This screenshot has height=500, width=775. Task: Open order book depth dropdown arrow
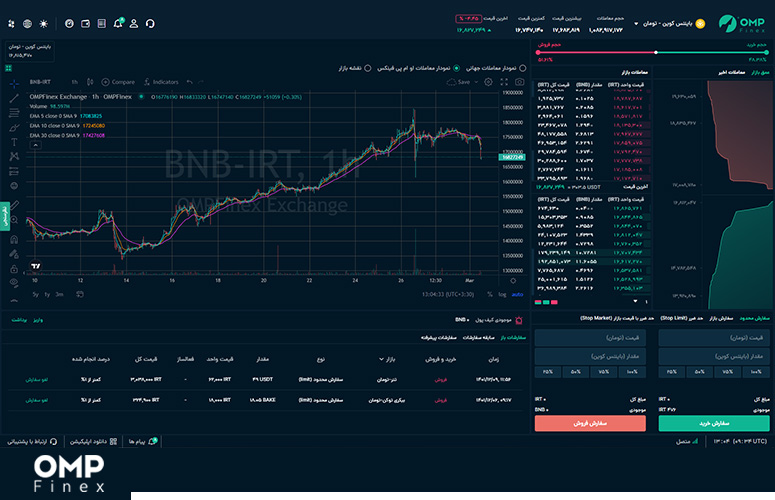636,301
